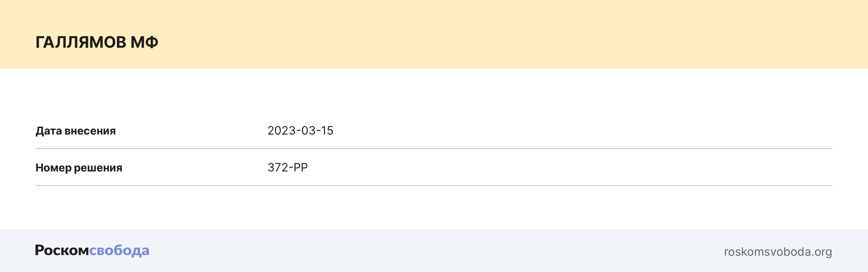Viewport: 868px width, 272px height.
Task: Click the word Номер in the second row
Action: 53,168
